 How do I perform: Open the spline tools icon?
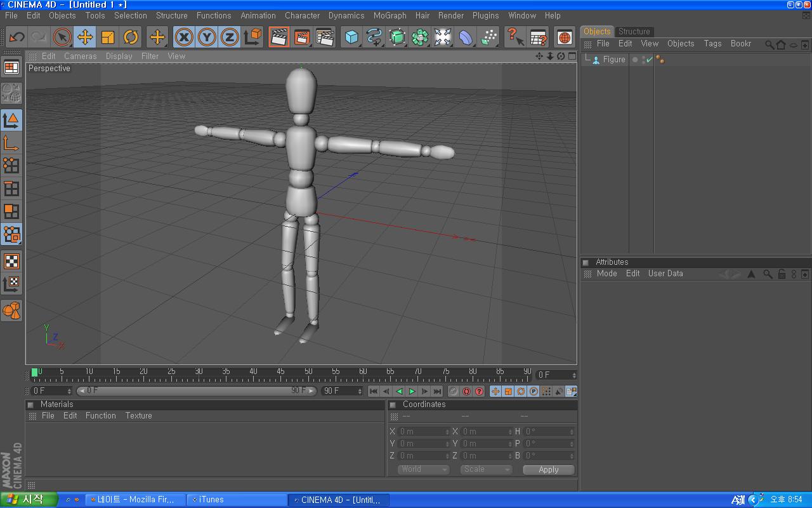click(374, 37)
